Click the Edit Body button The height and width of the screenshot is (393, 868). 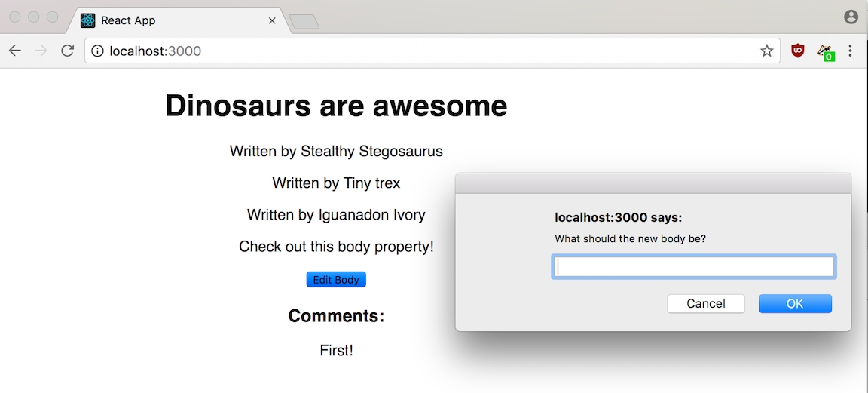[336, 280]
